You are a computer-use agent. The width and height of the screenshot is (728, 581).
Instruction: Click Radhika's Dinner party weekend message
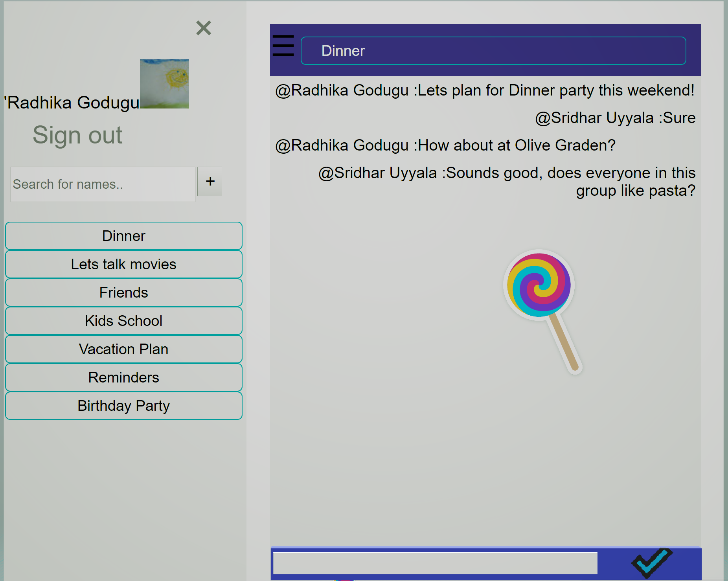[x=484, y=90]
